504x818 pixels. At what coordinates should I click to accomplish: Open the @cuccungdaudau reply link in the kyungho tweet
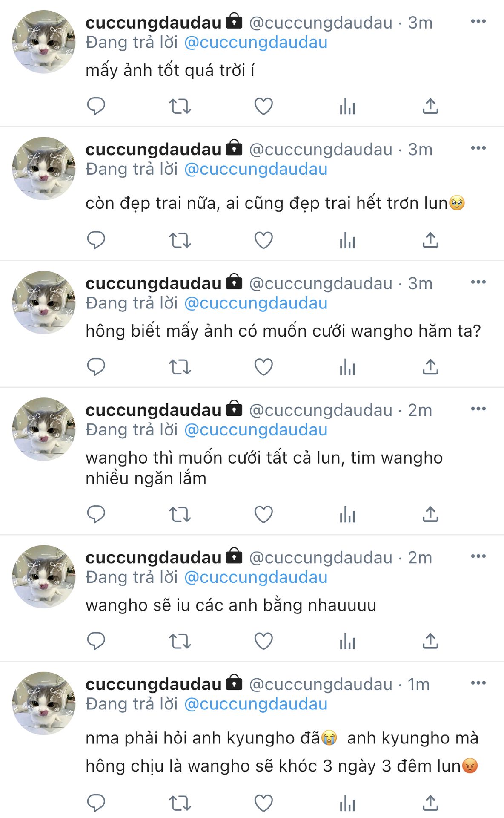coord(256,704)
